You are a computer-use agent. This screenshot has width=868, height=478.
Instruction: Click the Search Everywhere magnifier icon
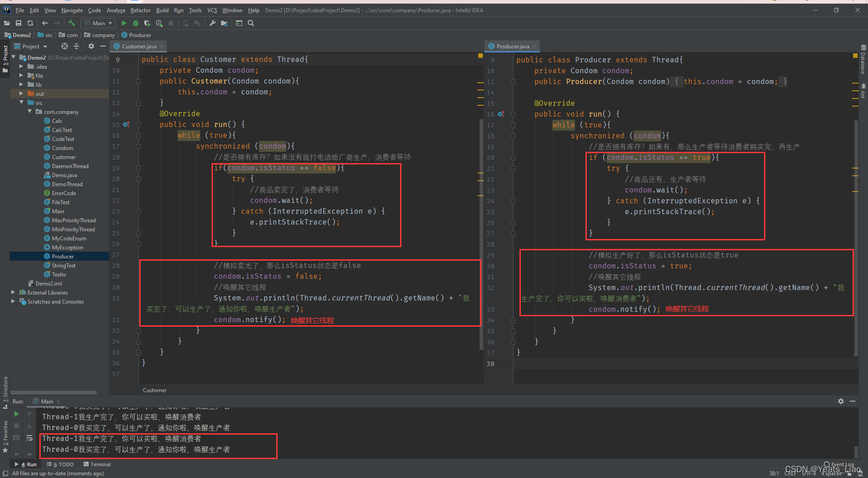(x=251, y=23)
